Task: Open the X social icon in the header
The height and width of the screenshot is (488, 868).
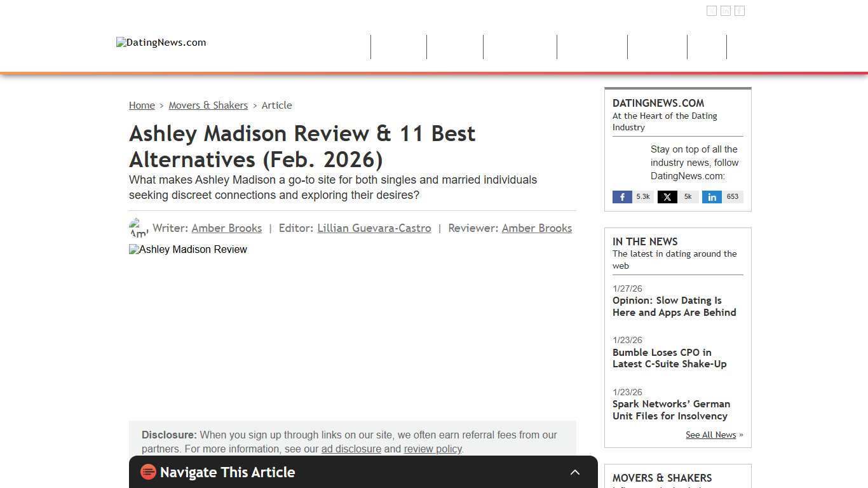Action: (x=725, y=10)
